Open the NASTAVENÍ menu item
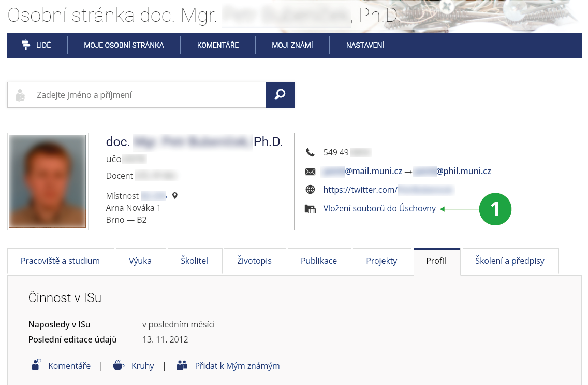 click(x=365, y=45)
